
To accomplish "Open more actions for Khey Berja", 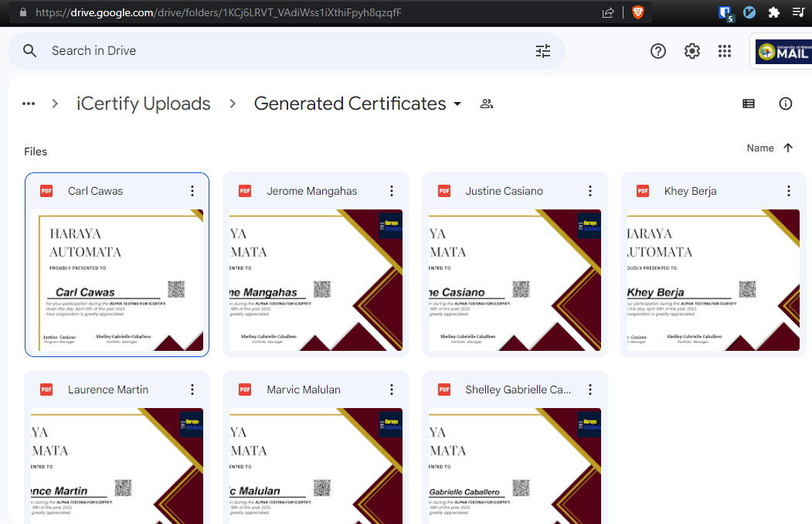I will pos(789,191).
